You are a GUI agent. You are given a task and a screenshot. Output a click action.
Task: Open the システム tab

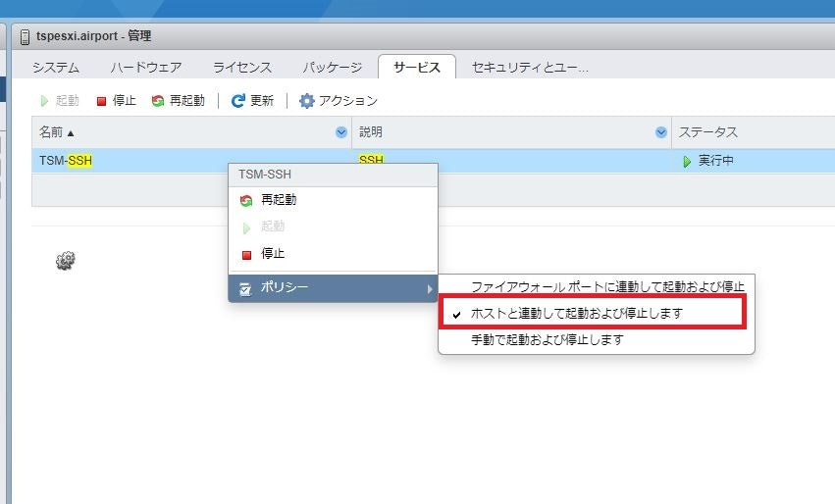click(56, 68)
